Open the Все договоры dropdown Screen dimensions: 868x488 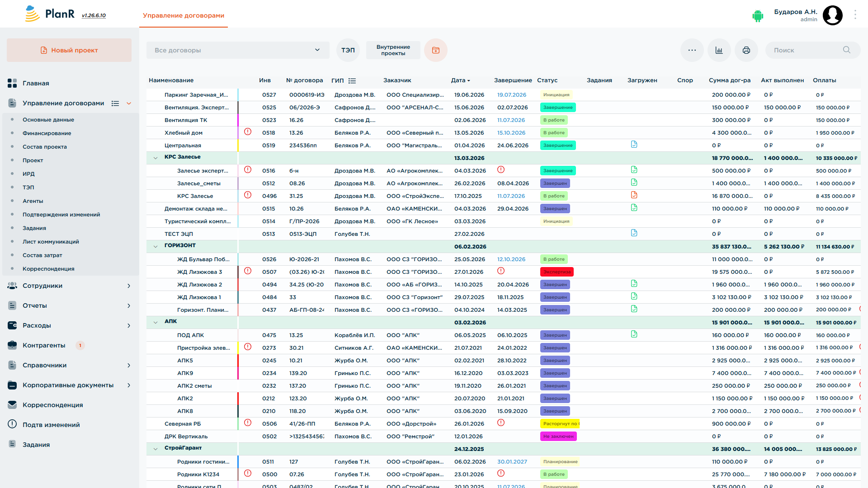coord(238,50)
